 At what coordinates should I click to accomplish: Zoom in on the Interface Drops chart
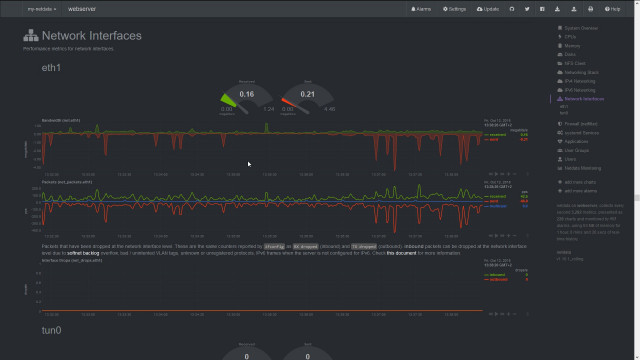click(x=509, y=314)
